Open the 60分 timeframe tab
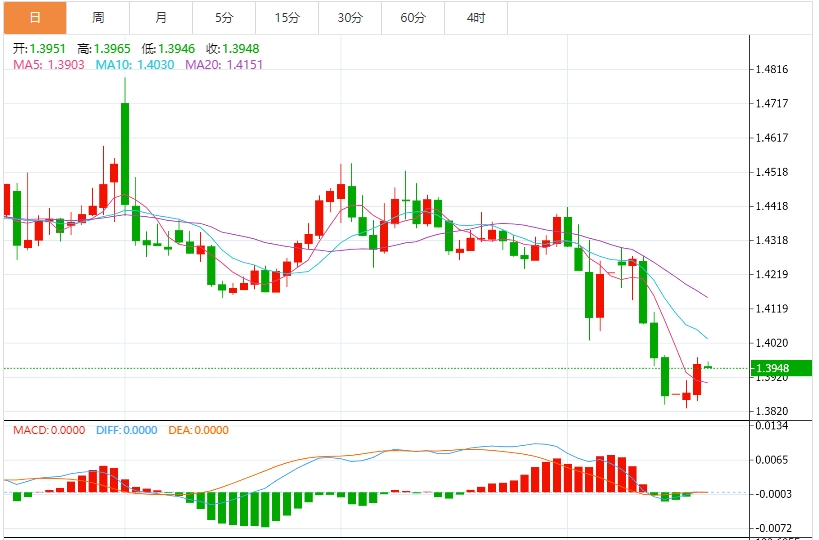819x540 pixels. pos(413,18)
